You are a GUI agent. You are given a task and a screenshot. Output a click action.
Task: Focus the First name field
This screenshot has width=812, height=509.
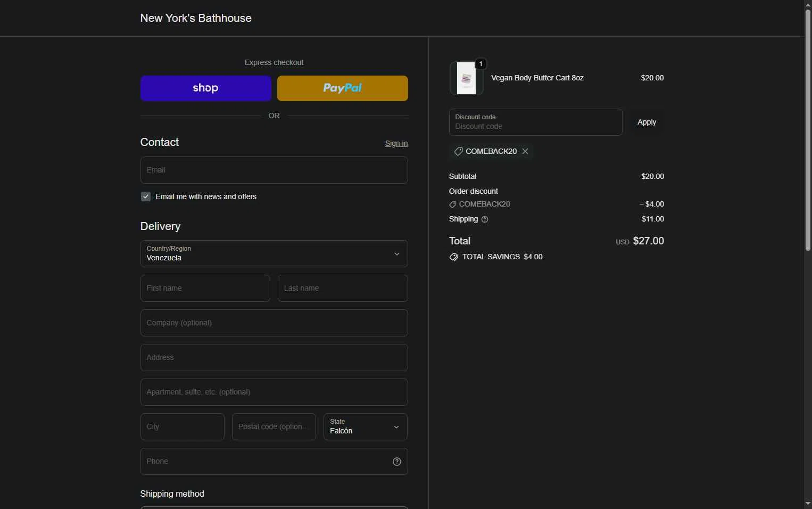205,289
